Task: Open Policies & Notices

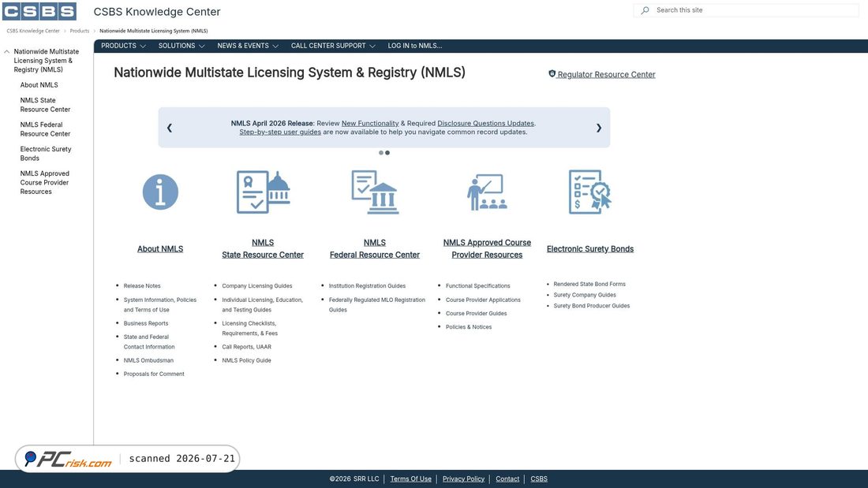Action: click(468, 327)
